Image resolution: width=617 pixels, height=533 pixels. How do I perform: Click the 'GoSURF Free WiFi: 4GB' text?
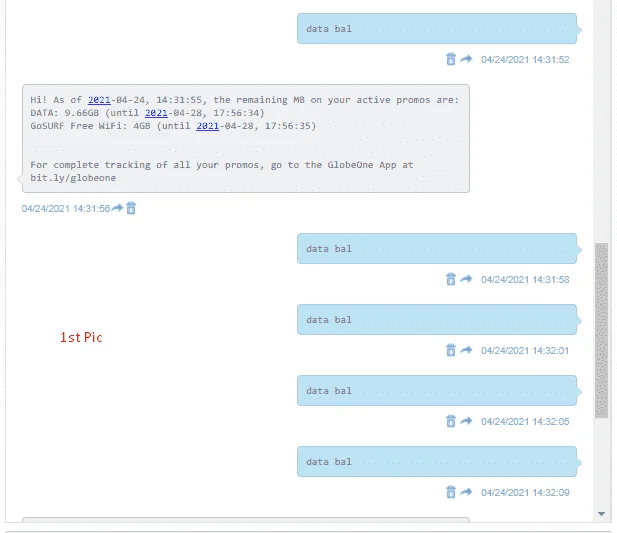(x=90, y=126)
